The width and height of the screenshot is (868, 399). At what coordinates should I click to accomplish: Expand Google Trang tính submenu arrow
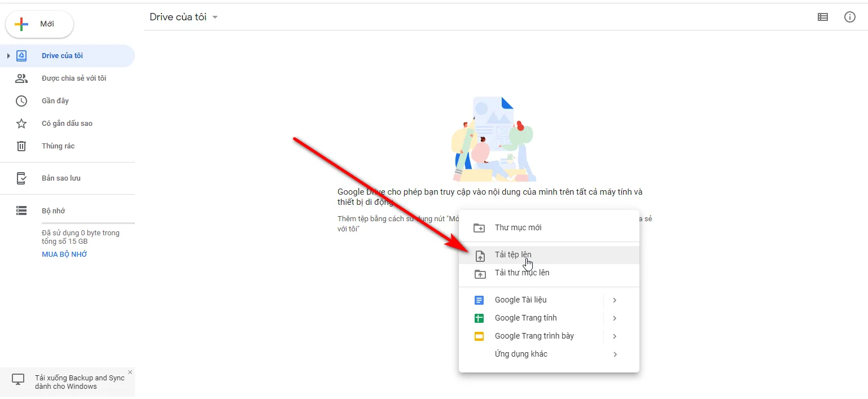coord(615,318)
